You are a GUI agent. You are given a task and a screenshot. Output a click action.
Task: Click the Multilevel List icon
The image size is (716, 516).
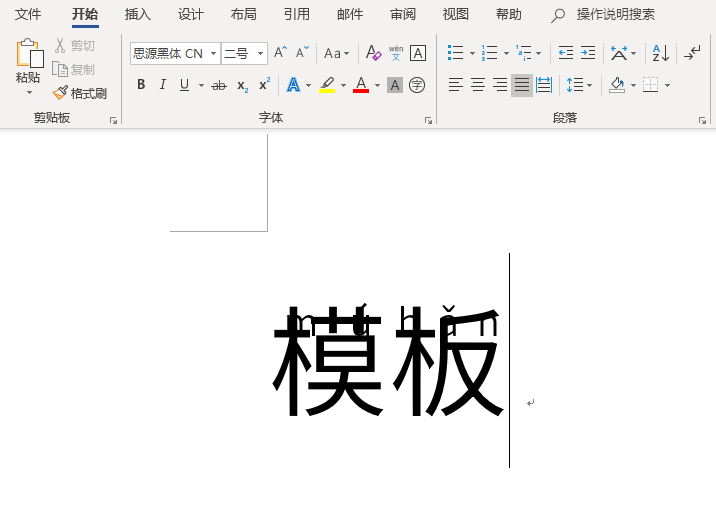[523, 53]
